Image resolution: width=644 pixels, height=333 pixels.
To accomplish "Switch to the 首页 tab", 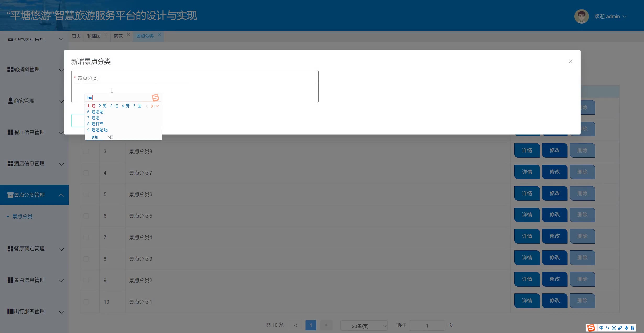I will pyautogui.click(x=76, y=36).
